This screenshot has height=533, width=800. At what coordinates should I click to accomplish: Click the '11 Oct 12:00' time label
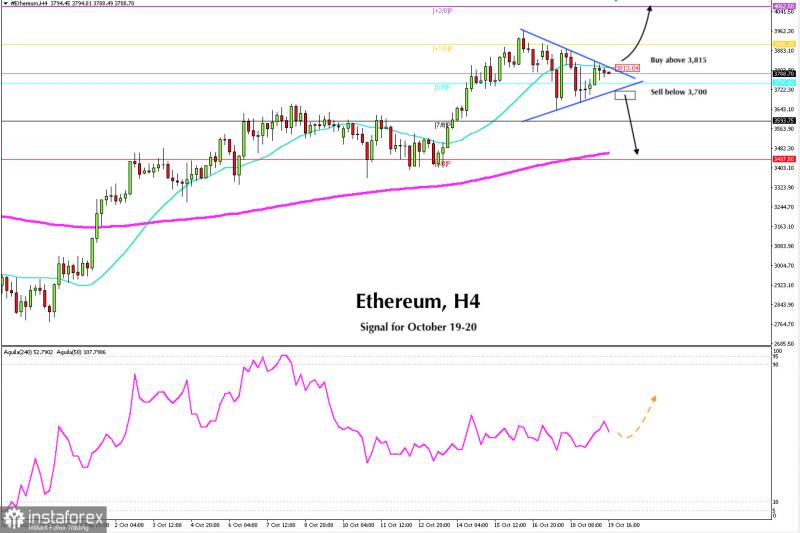396,524
